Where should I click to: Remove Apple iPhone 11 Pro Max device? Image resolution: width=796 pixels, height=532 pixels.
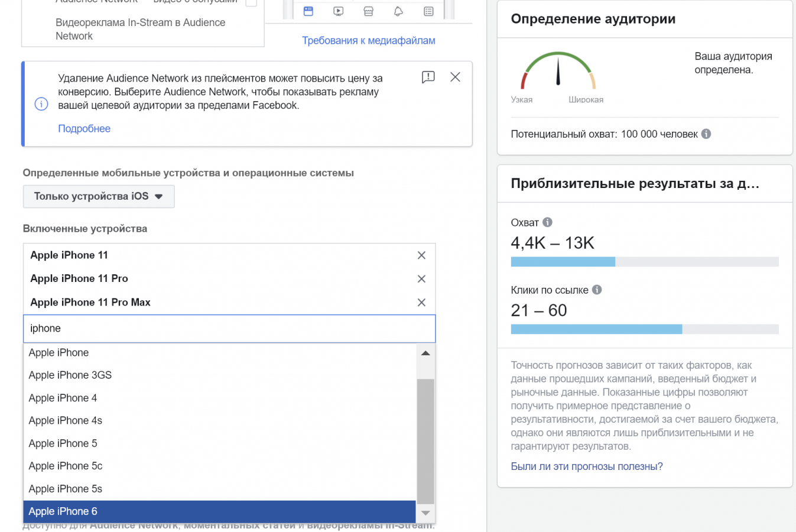click(x=421, y=303)
